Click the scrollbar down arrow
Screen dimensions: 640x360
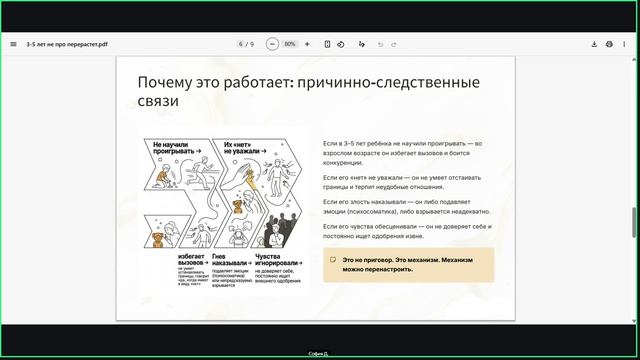click(634, 321)
